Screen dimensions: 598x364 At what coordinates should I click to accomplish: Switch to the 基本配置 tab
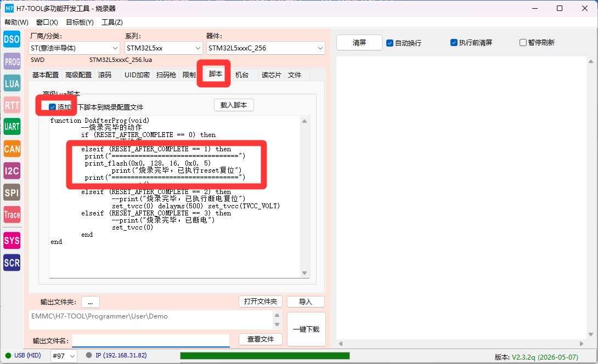point(46,75)
